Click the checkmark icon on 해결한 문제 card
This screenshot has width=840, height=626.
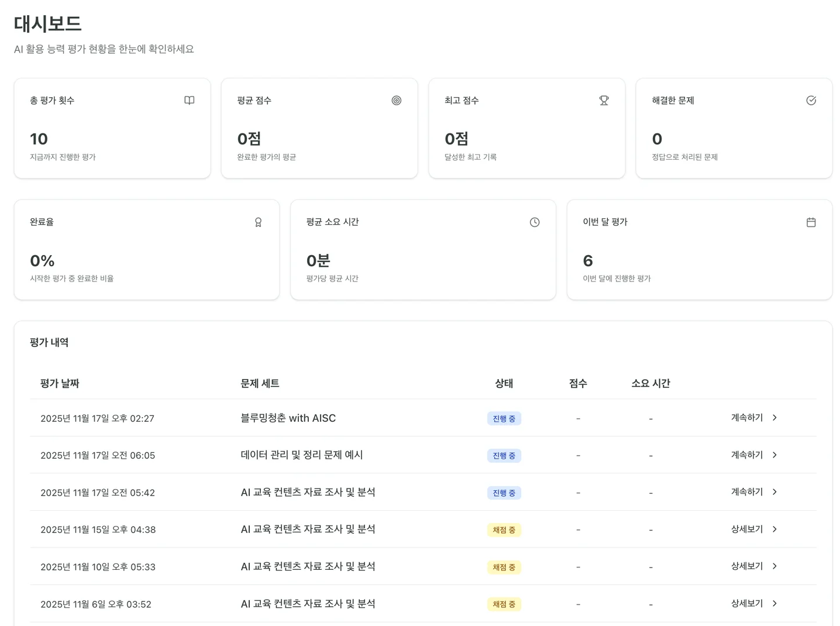(x=811, y=100)
